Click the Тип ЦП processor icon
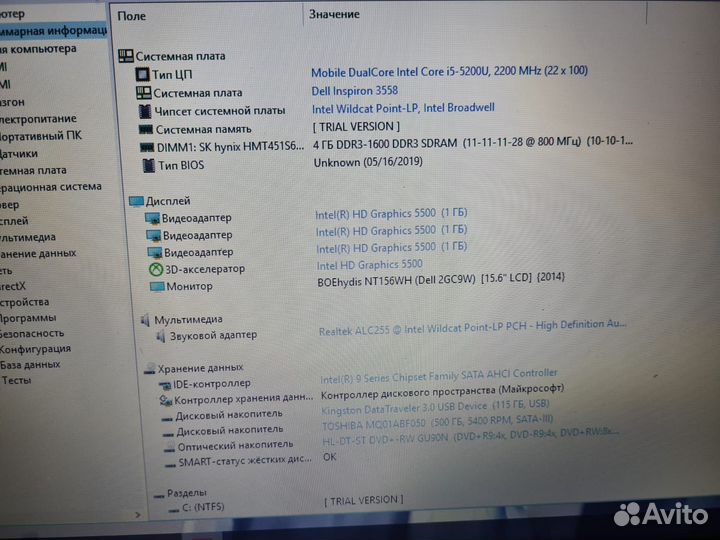Screen dimensions: 720x540 (x=141, y=75)
